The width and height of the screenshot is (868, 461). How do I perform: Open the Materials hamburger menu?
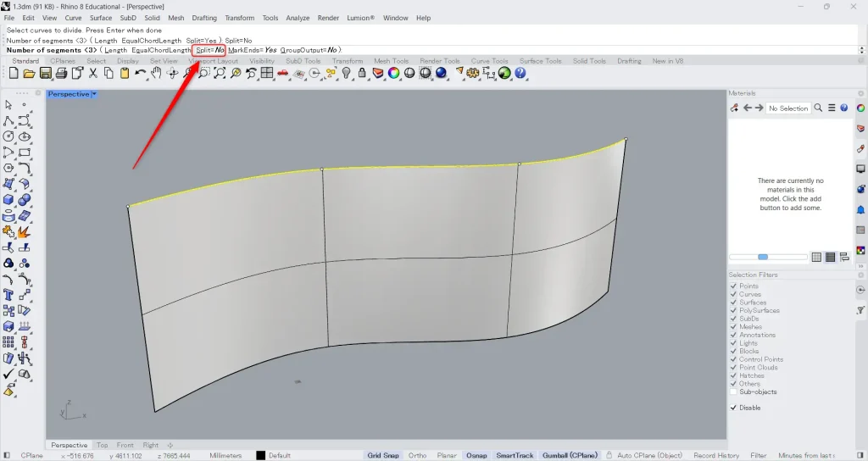tap(832, 108)
